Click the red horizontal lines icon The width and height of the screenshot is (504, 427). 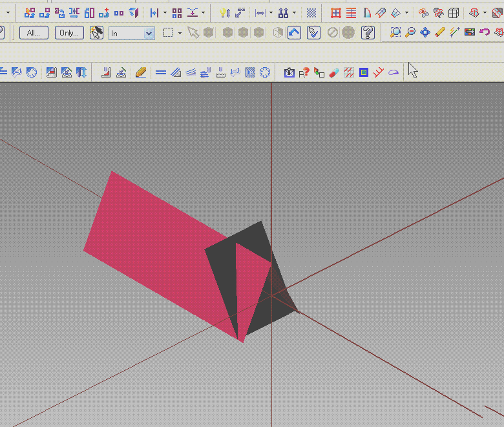tap(351, 13)
